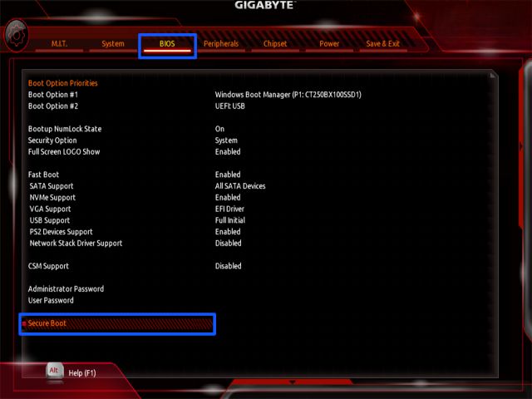Viewport: 532px width, 399px height.
Task: Select the Administrator Password field
Action: click(x=66, y=289)
